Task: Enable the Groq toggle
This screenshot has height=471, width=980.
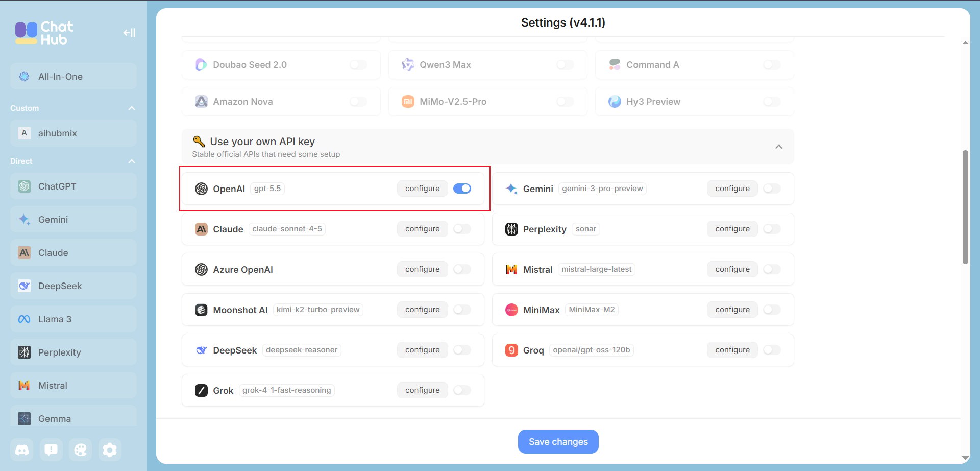Action: 772,350
